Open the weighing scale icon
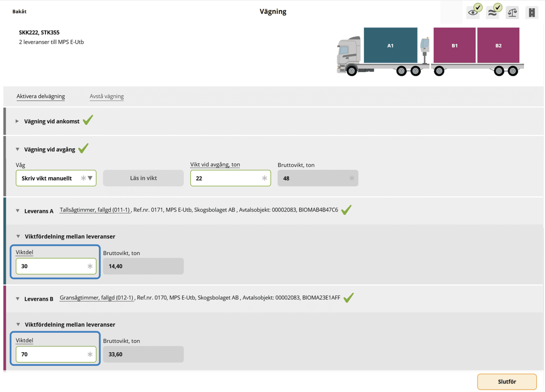 (512, 13)
